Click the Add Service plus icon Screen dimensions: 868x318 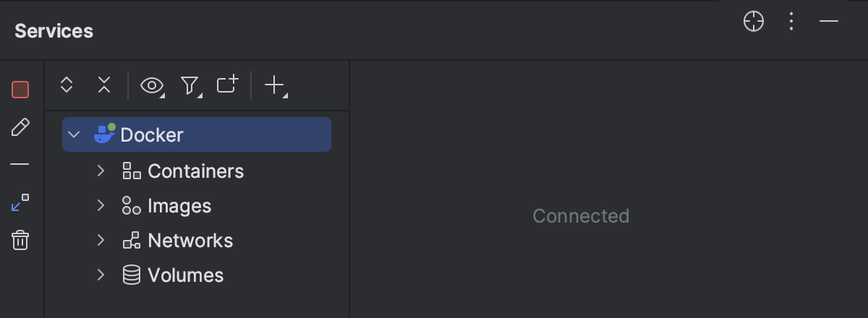276,86
